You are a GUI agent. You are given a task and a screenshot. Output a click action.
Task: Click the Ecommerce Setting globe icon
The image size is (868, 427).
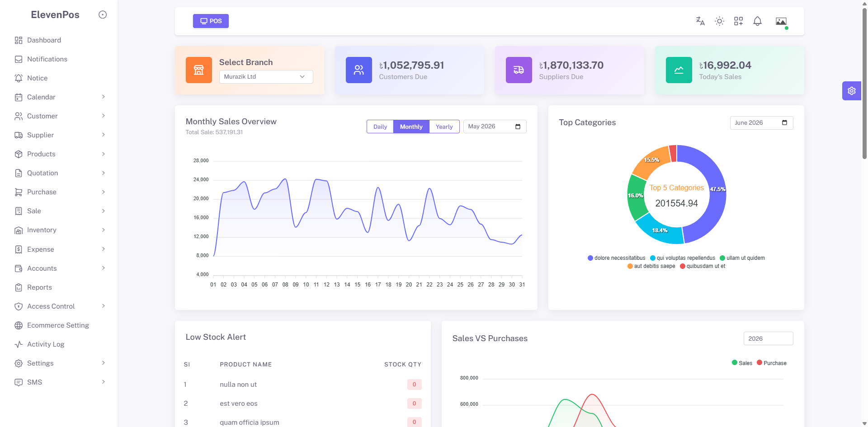[x=19, y=325]
